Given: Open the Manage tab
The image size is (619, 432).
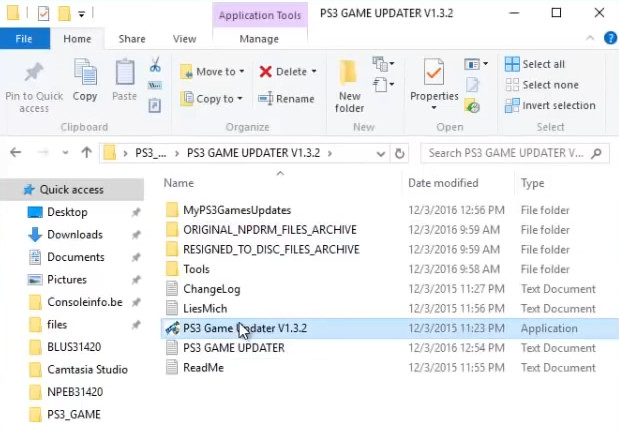Looking at the screenshot, I should (259, 39).
